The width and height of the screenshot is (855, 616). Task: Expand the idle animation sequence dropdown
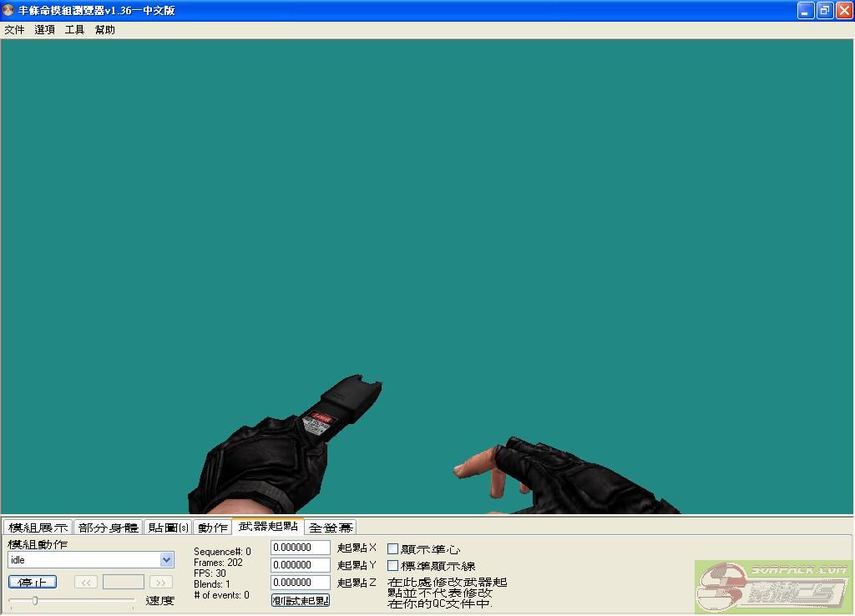(166, 560)
